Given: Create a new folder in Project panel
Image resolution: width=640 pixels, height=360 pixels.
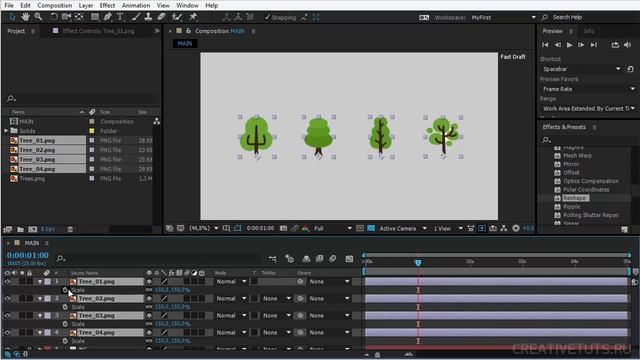Looking at the screenshot, I should (20, 229).
